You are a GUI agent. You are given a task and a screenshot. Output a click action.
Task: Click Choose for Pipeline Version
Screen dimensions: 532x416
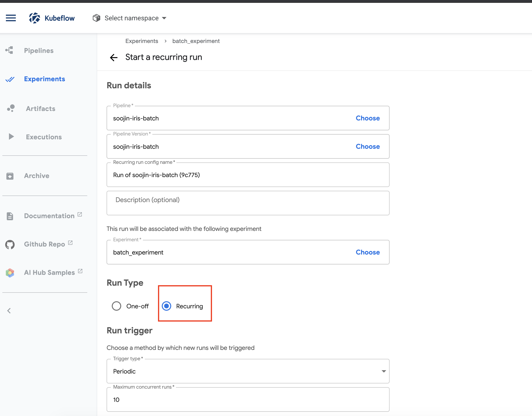click(x=367, y=146)
